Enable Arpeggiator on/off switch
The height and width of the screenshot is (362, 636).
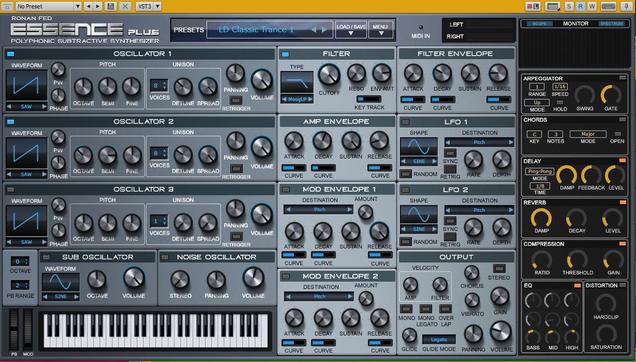[x=622, y=78]
